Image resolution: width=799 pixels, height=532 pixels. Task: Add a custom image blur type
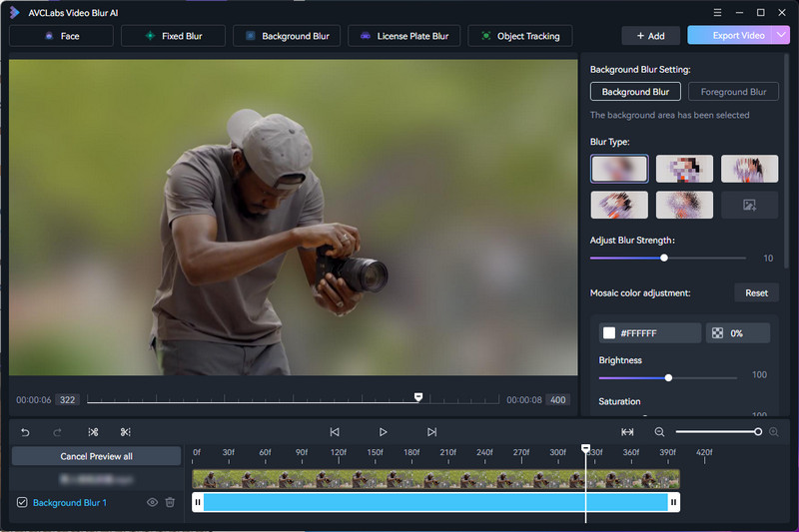[x=750, y=205]
